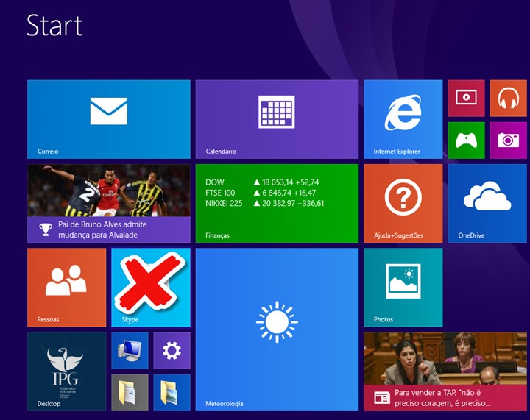Image resolution: width=530 pixels, height=420 pixels.
Task: Open the Photos tile
Action: click(x=403, y=288)
